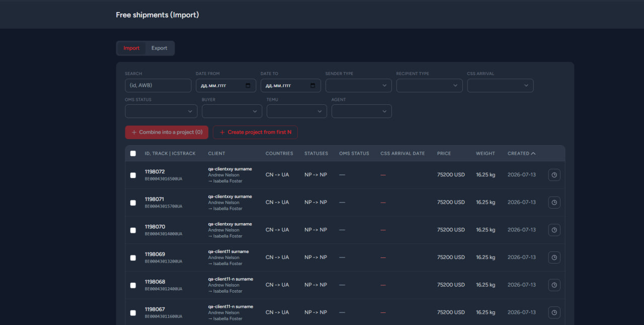Click client qa-clientxxy surname in row 1198072
644x325 pixels.
click(230, 169)
